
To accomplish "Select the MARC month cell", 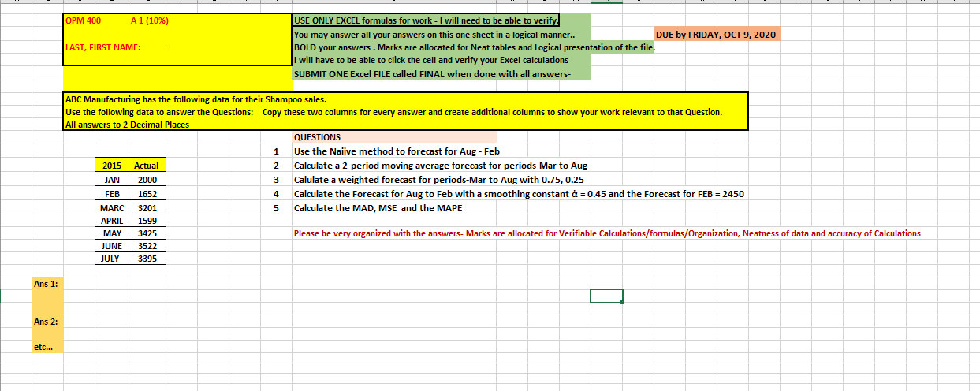I will pyautogui.click(x=111, y=208).
